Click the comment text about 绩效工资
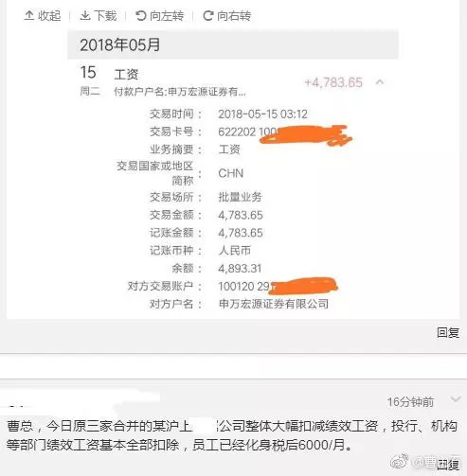467x476 pixels. tap(232, 435)
